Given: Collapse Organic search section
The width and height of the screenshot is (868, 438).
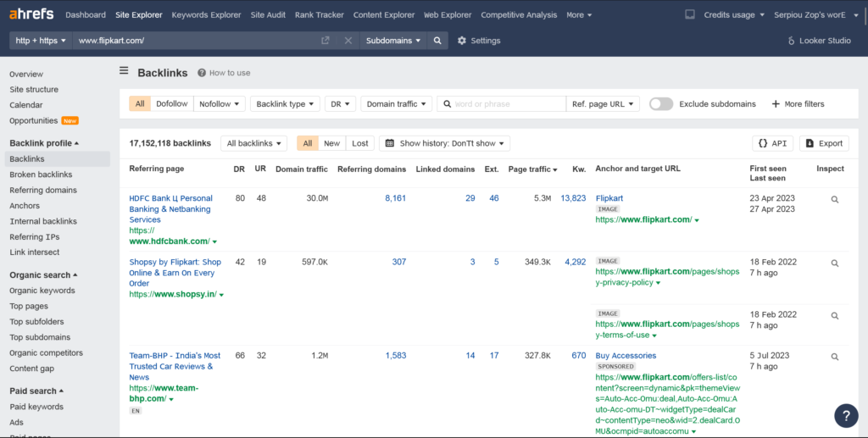Looking at the screenshot, I should pyautogui.click(x=43, y=274).
